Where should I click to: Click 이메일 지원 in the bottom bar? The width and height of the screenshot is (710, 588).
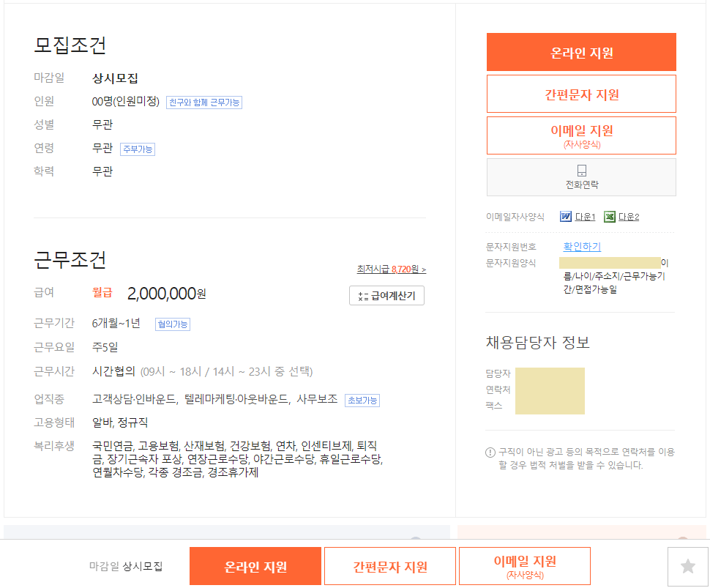[x=523, y=565]
